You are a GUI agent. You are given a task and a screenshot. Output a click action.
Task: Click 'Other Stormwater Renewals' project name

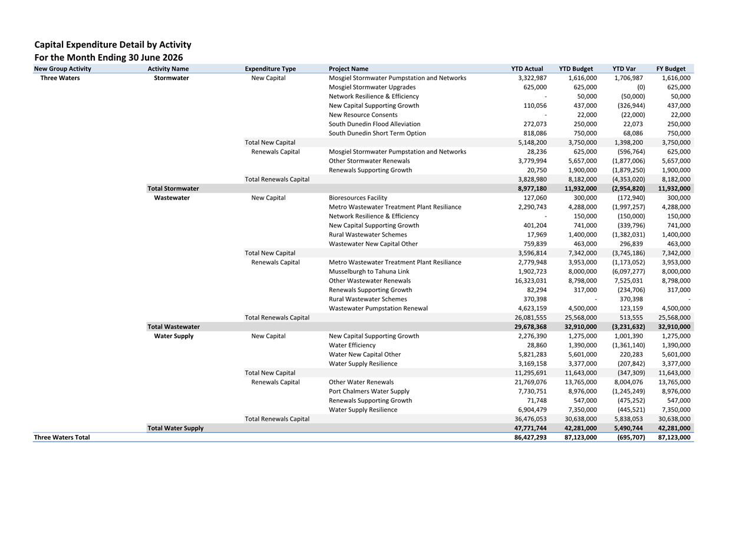tap(369, 161)
